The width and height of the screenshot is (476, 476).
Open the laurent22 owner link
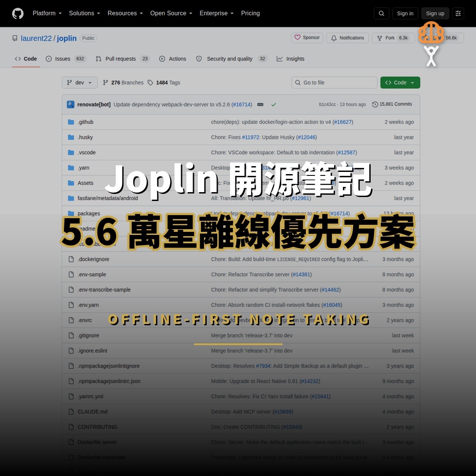36,38
